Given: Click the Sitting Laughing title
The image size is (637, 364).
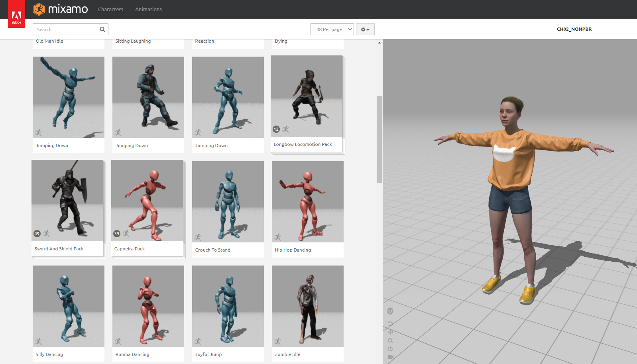Looking at the screenshot, I should click(133, 41).
